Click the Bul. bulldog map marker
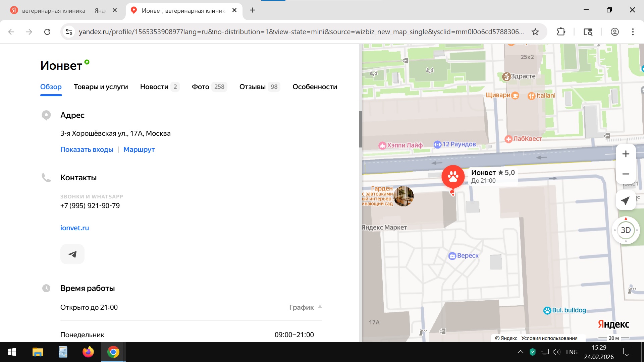Screen dimensions: 644x362 coord(547,310)
